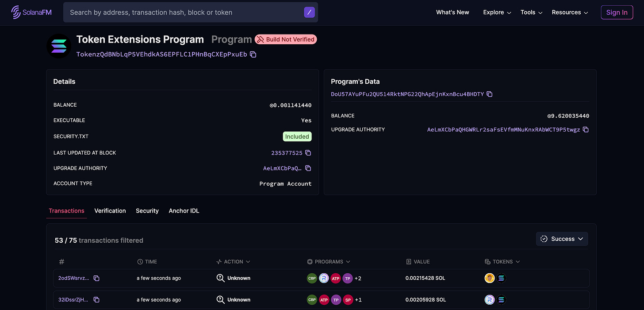Copy transaction hash 32iDssrZjH…
The height and width of the screenshot is (310, 644).
point(96,300)
